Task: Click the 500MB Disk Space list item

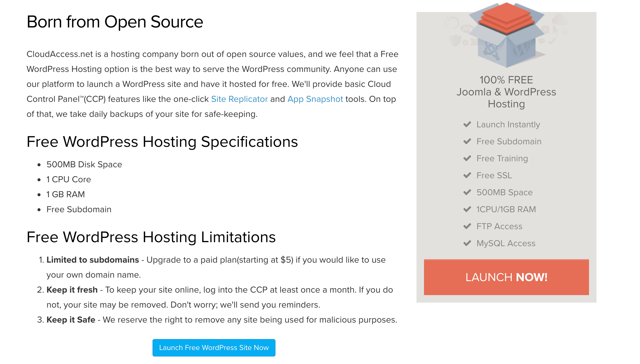Action: 84,165
